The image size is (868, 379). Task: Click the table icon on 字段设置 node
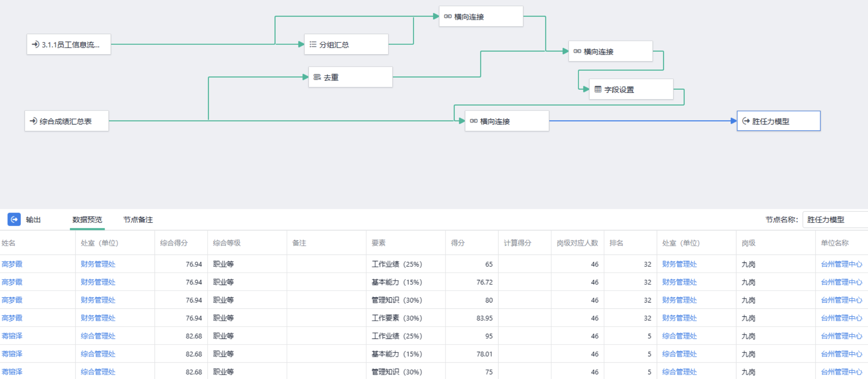pos(598,90)
